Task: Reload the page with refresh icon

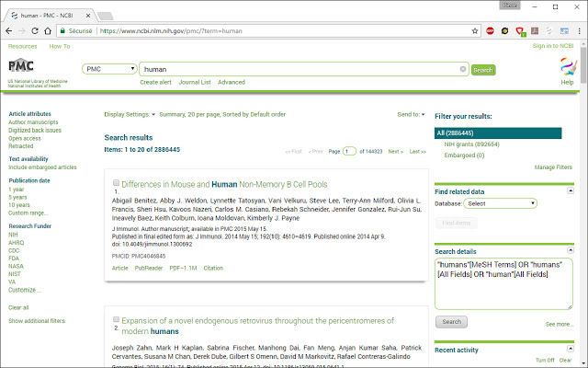Action: pyautogui.click(x=35, y=31)
